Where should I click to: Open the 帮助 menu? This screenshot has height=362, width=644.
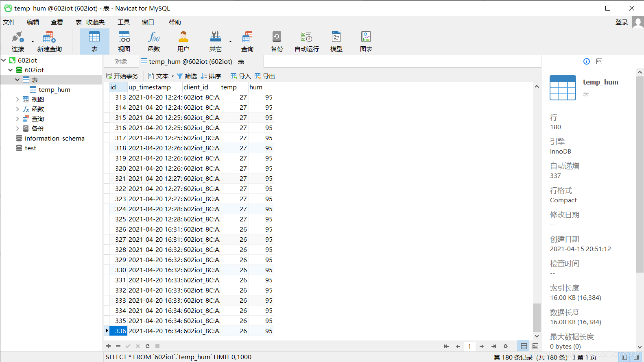click(x=175, y=22)
